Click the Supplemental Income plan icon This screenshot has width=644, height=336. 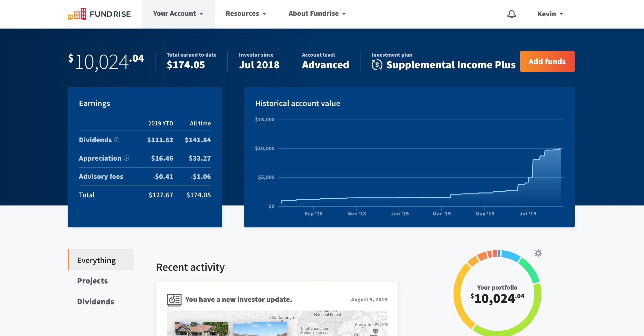click(377, 65)
